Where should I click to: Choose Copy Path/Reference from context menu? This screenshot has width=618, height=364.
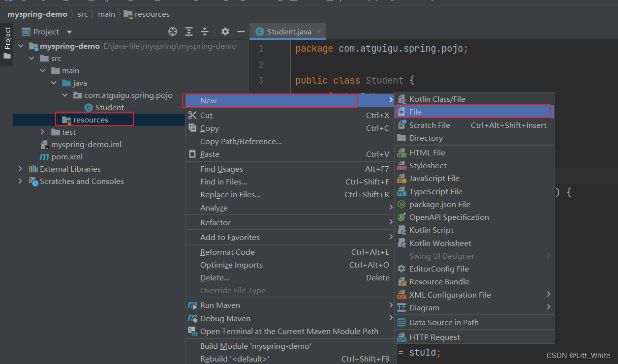[x=290, y=142]
